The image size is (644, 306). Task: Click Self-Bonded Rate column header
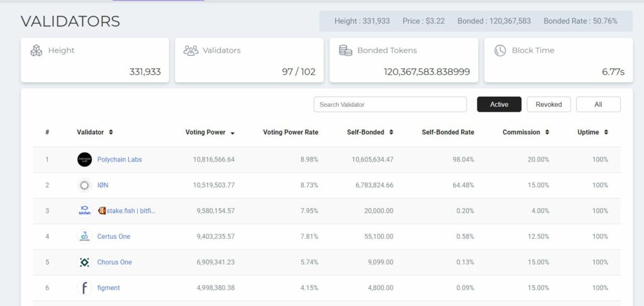(x=448, y=132)
